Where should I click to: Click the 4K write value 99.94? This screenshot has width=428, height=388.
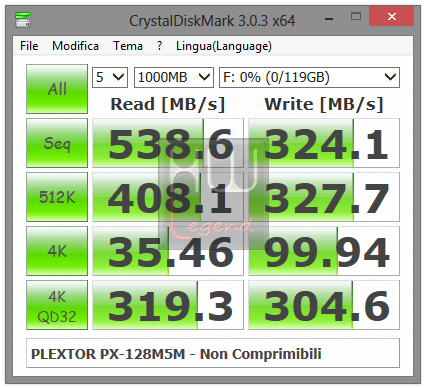[x=324, y=251]
